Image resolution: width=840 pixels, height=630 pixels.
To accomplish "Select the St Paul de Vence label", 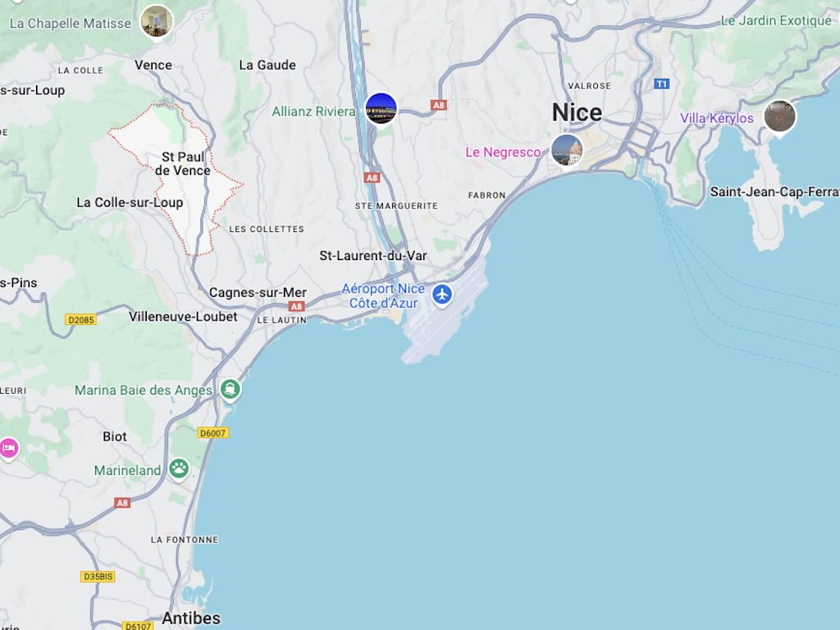I will [x=183, y=164].
